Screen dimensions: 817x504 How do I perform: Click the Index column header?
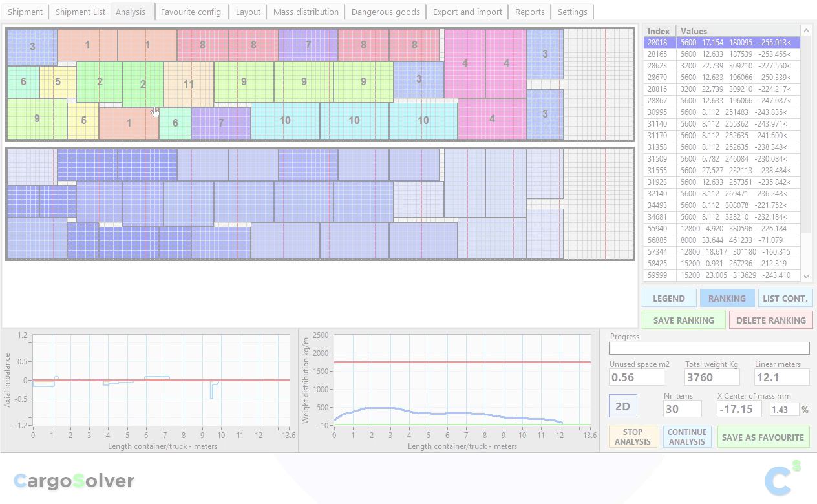tap(659, 31)
